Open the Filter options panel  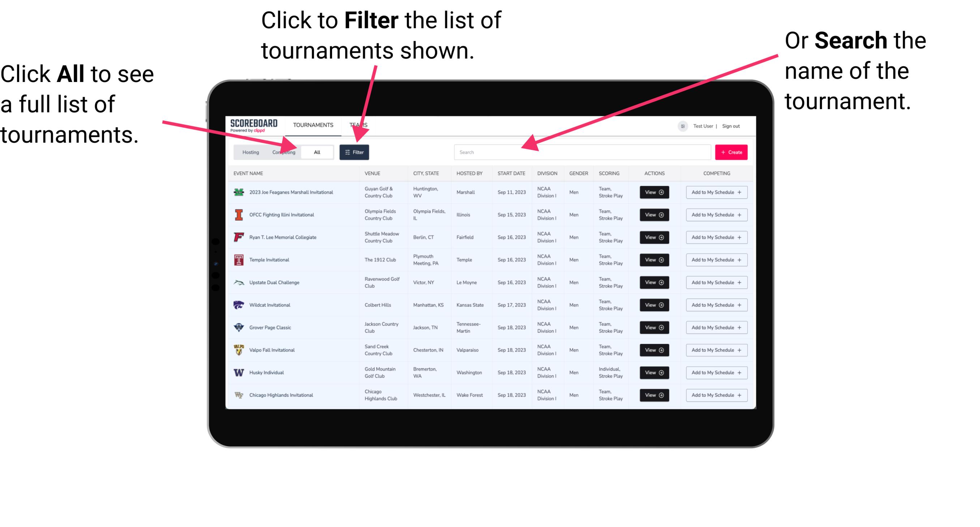point(355,152)
